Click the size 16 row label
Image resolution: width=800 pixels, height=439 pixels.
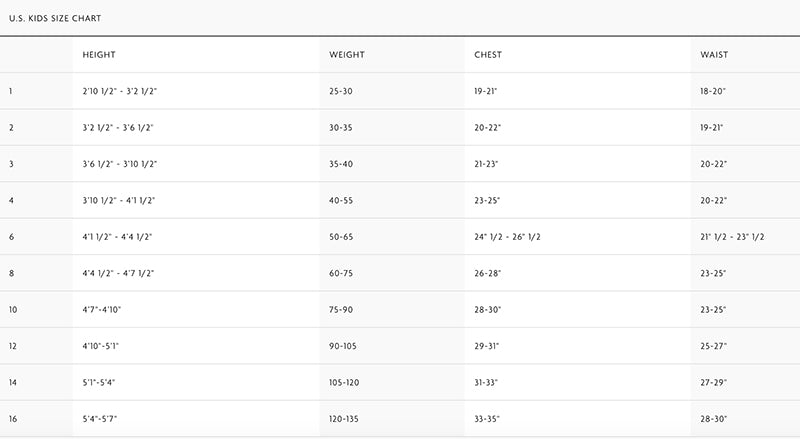tap(13, 418)
